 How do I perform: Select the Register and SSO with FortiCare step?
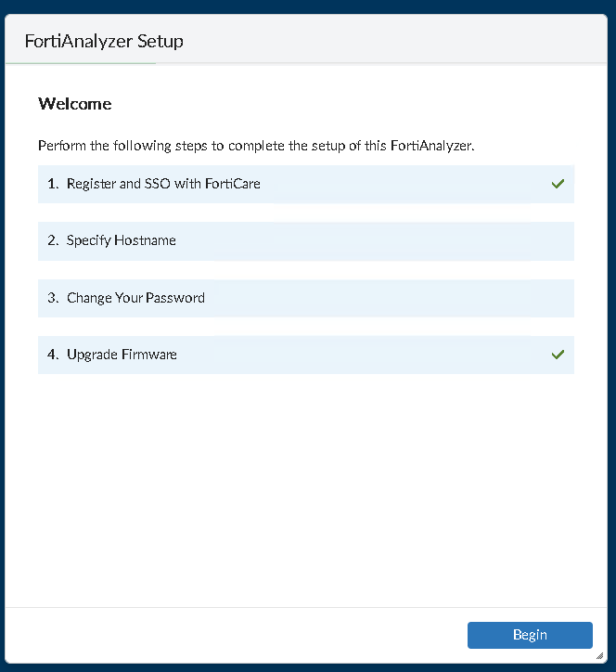point(163,184)
